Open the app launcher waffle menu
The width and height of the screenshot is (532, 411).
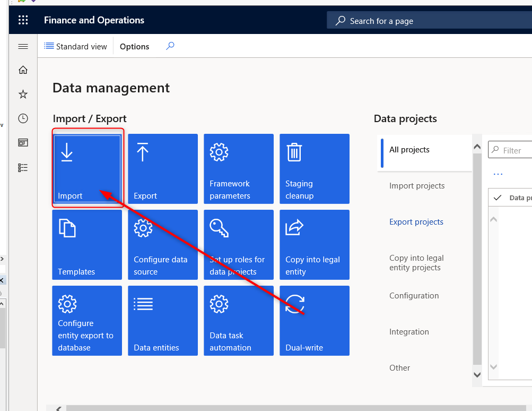[23, 20]
